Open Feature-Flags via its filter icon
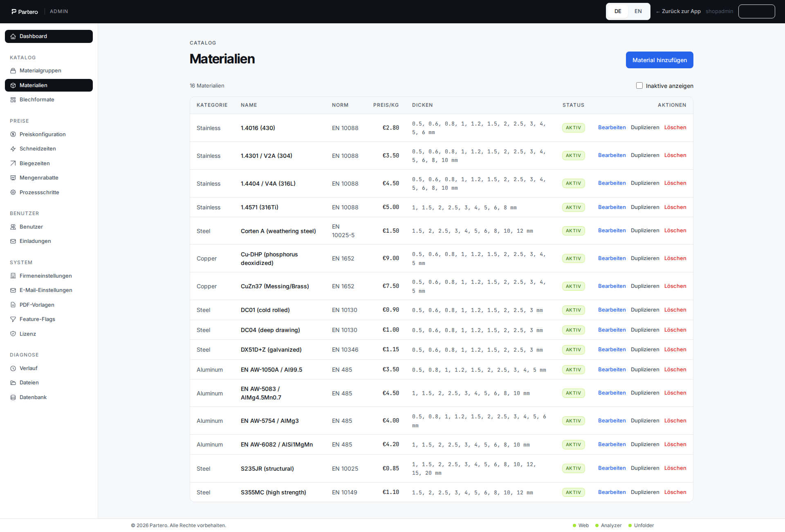 pos(13,319)
